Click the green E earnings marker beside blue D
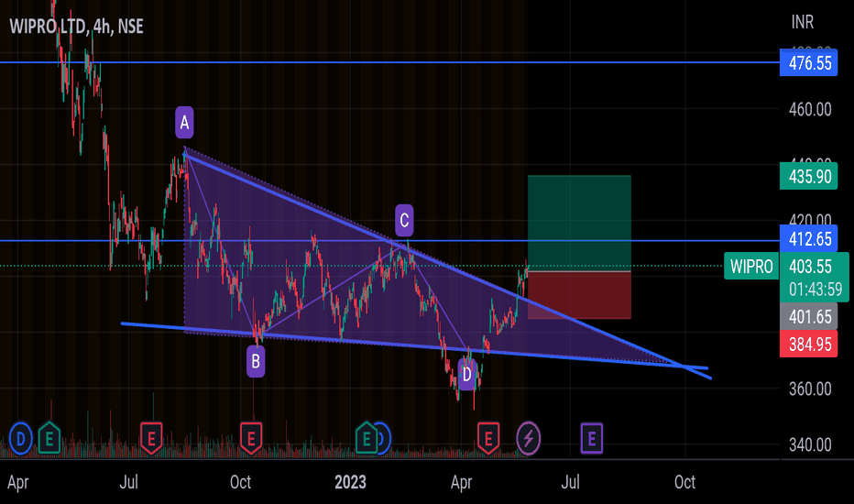The height and width of the screenshot is (504, 854). (49, 437)
